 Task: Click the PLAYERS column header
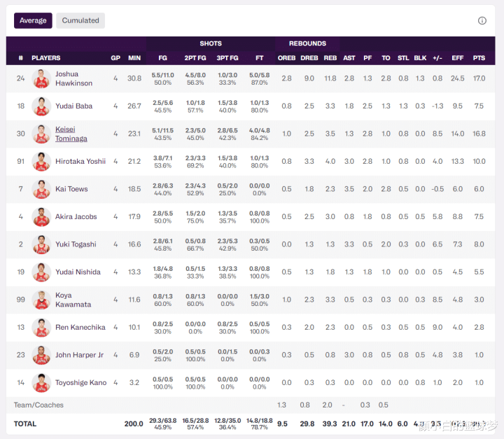click(46, 58)
